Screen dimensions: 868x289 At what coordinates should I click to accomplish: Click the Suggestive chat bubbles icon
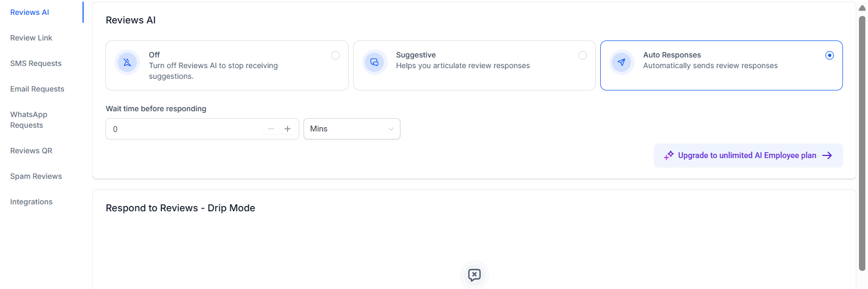(374, 62)
